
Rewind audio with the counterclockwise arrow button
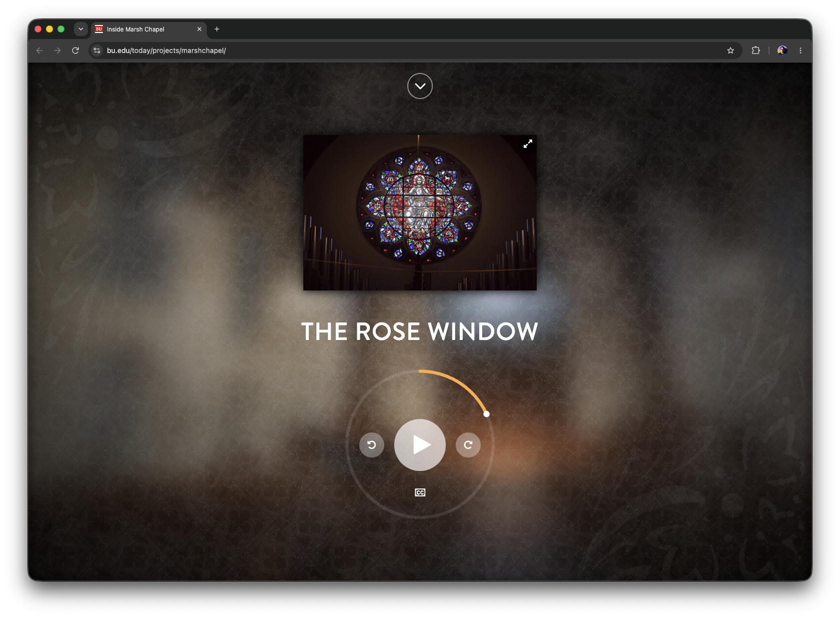(x=372, y=444)
